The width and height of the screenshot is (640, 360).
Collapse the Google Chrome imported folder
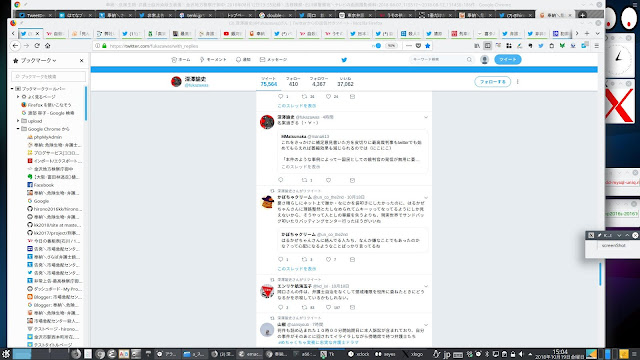coord(18,129)
